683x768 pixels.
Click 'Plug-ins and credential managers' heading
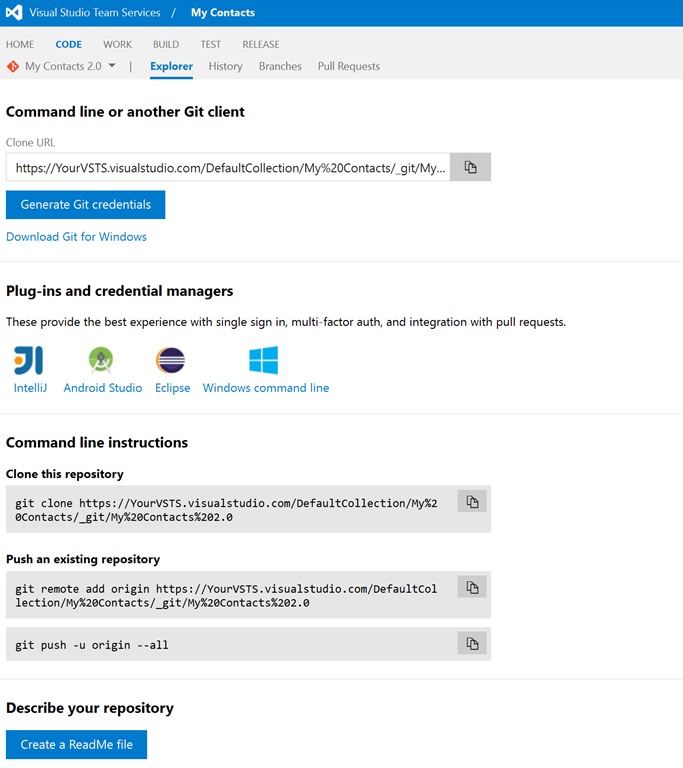120,291
